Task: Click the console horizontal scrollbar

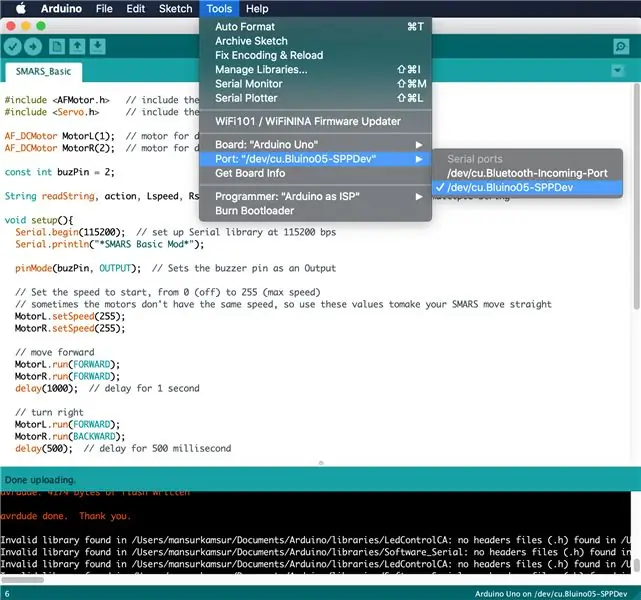Action: point(22,580)
